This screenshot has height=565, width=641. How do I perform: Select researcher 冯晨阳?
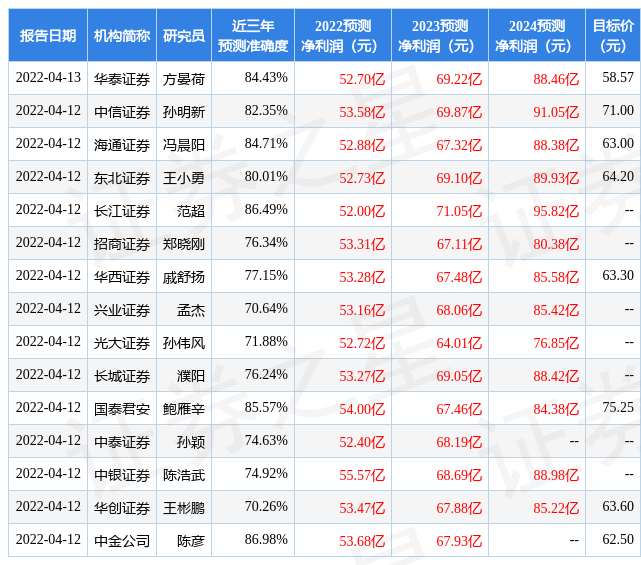(184, 145)
